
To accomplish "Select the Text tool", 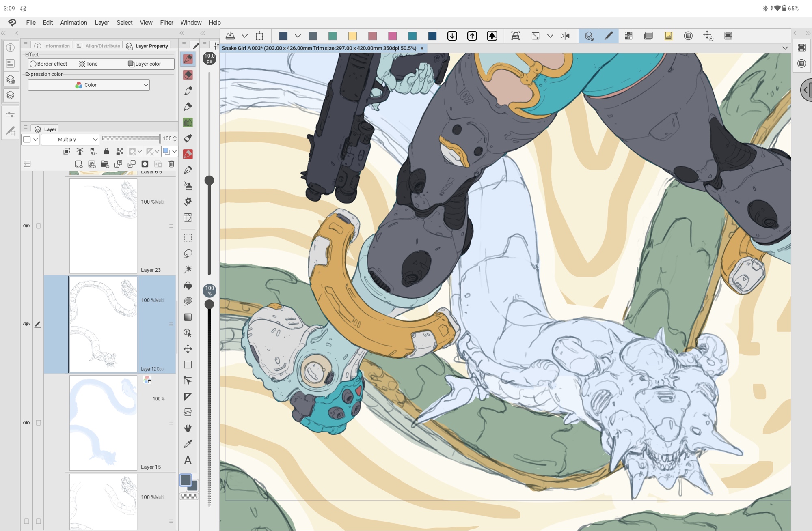I will 188,460.
